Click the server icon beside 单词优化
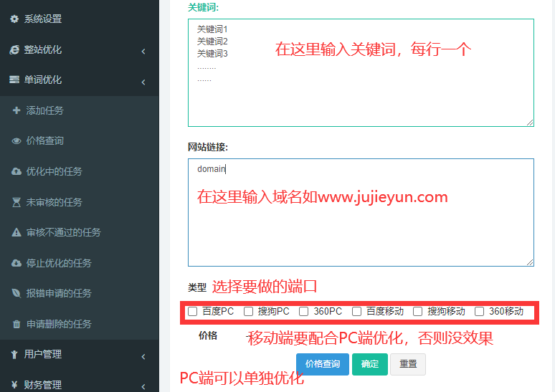555x392 pixels. pyautogui.click(x=14, y=80)
